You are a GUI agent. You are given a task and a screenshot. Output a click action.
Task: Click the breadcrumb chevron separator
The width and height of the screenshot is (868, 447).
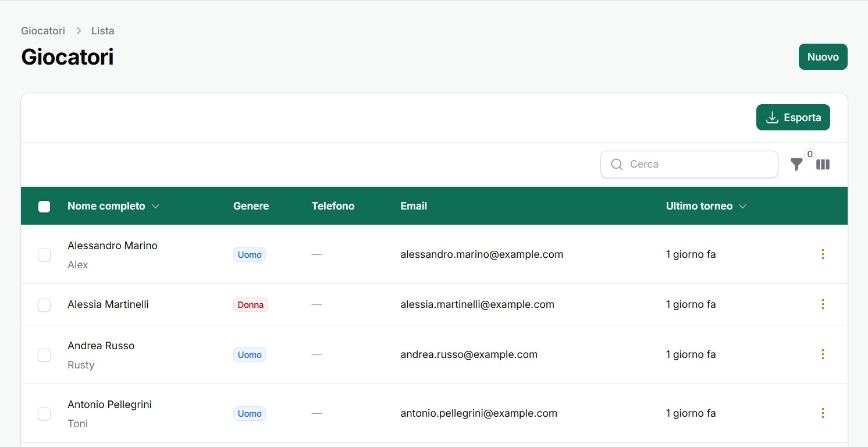click(x=79, y=31)
